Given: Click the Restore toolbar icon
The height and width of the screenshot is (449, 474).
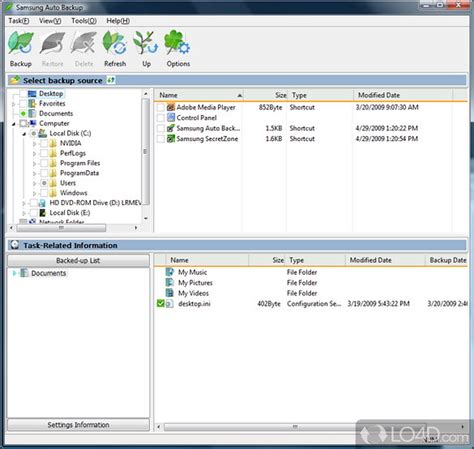Looking at the screenshot, I should 52,43.
